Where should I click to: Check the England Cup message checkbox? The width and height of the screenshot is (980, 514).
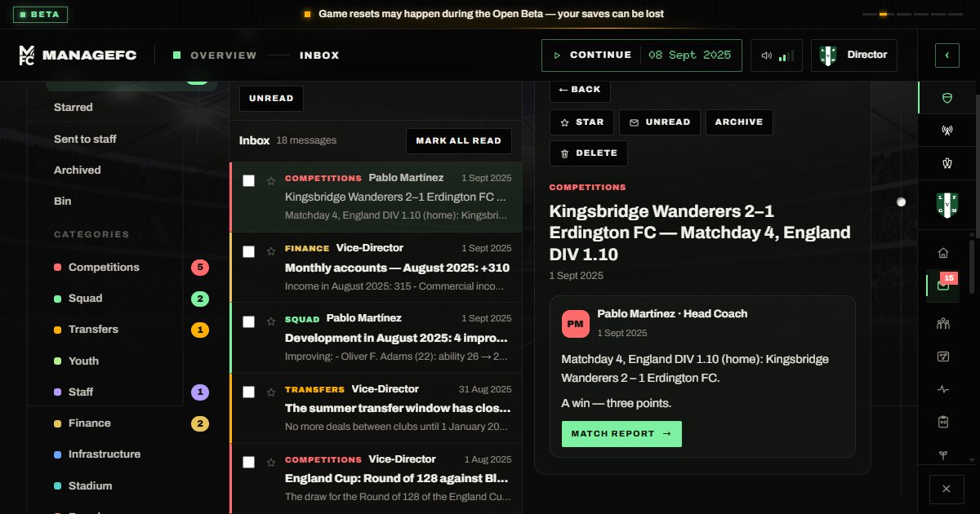tap(249, 463)
